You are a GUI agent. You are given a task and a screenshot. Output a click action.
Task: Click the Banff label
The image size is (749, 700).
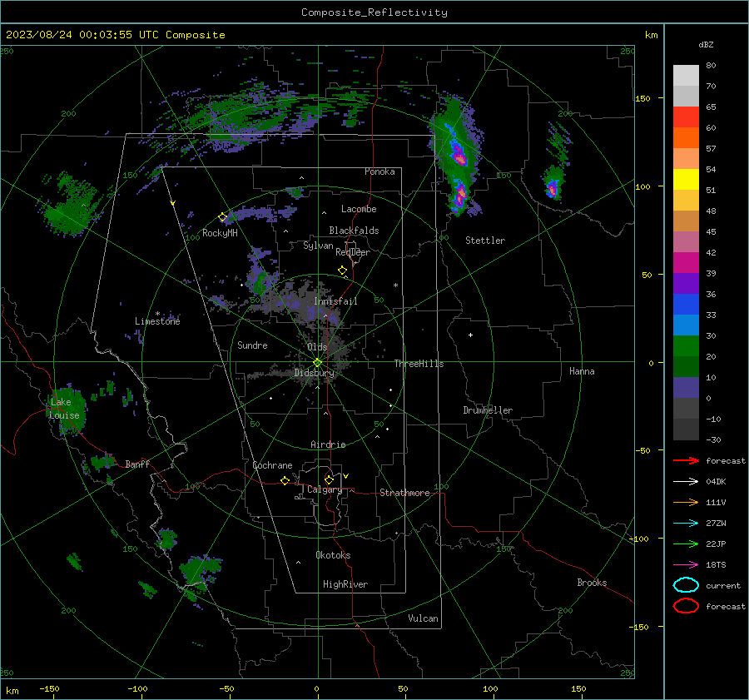(x=137, y=464)
